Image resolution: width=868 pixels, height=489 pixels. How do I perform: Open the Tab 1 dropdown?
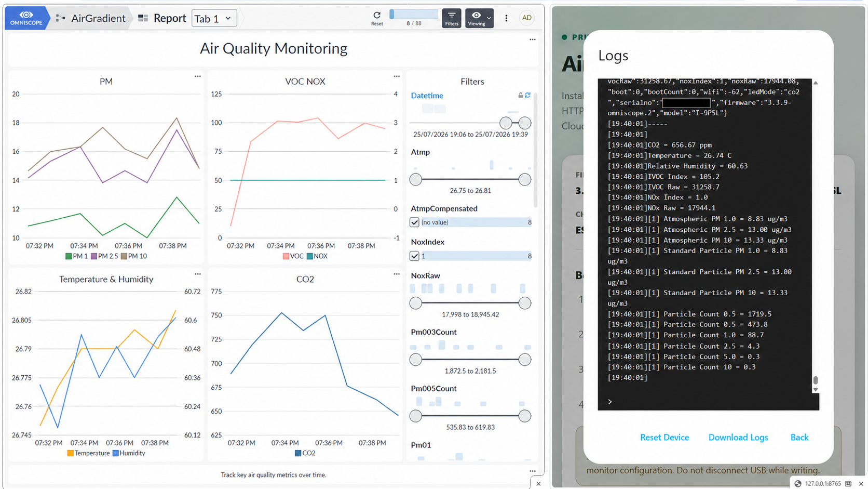(214, 18)
